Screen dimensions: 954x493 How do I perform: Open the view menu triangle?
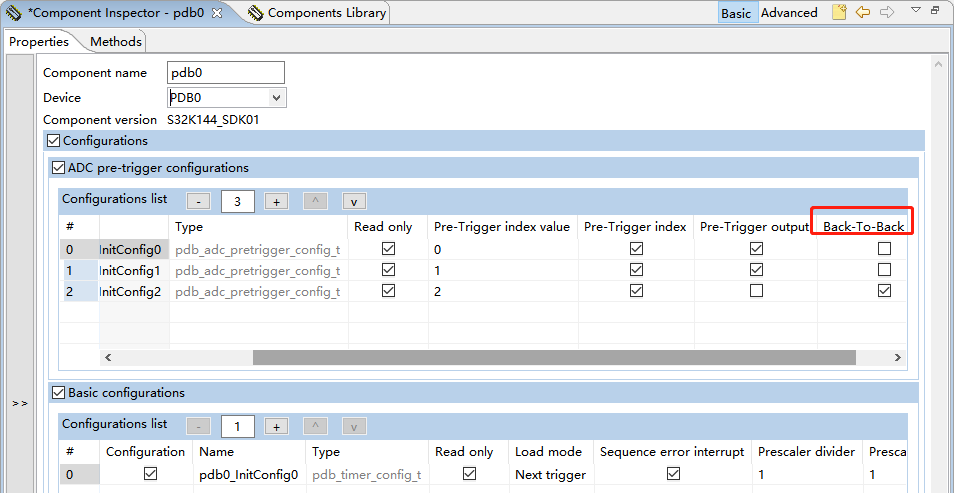[x=916, y=10]
